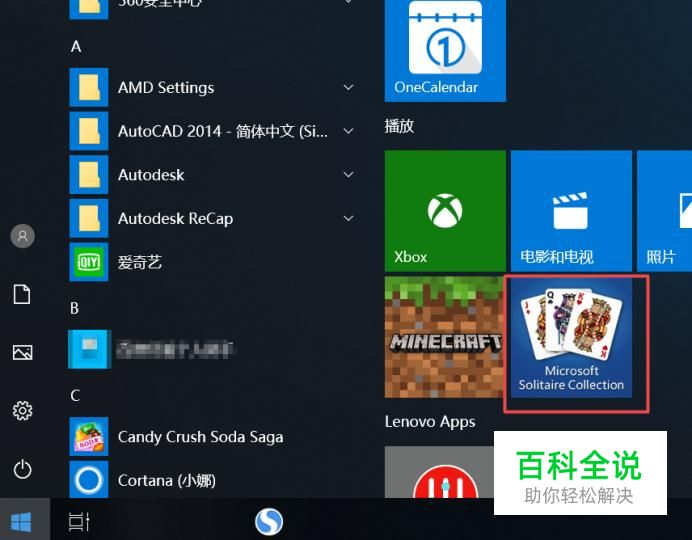Open the OneCalendar tile

click(445, 50)
